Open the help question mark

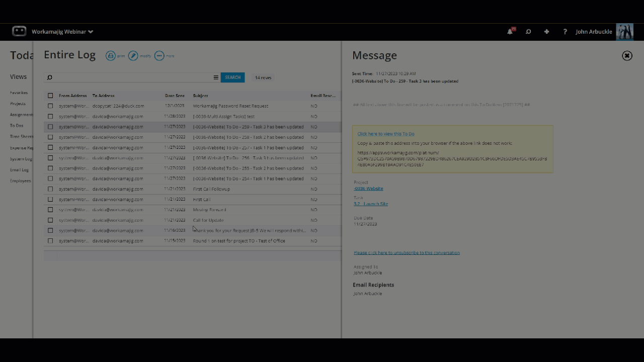(x=565, y=32)
